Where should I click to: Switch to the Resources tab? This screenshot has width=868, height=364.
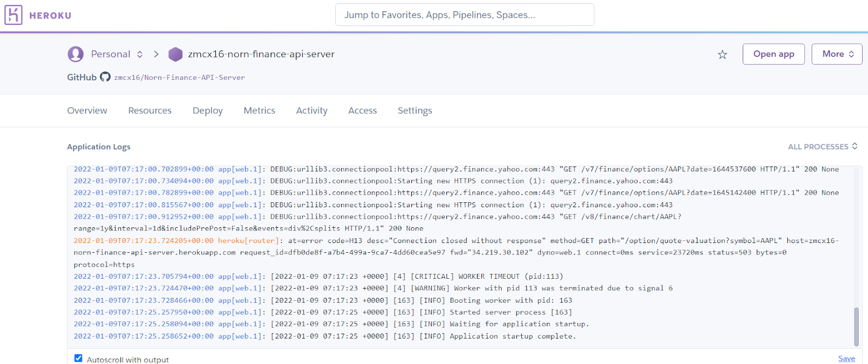(x=150, y=111)
